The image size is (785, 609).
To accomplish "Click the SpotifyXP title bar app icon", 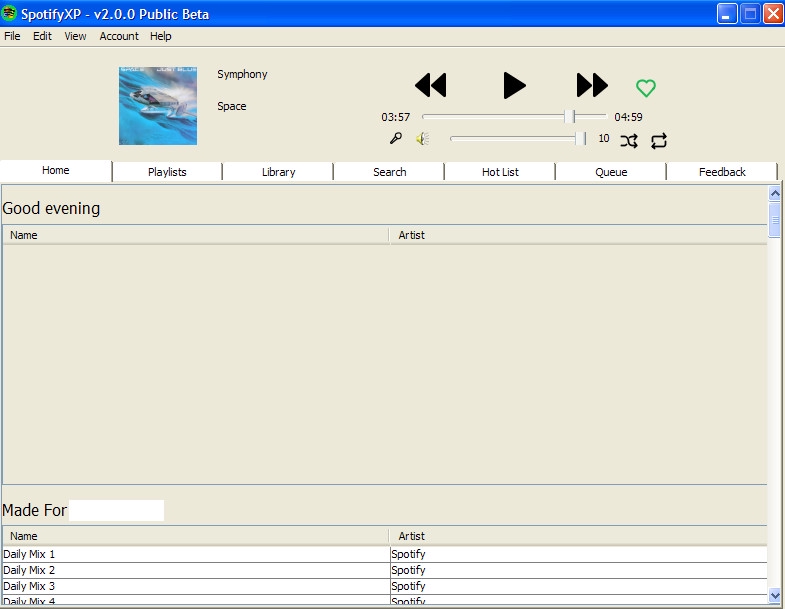I will click(x=9, y=13).
